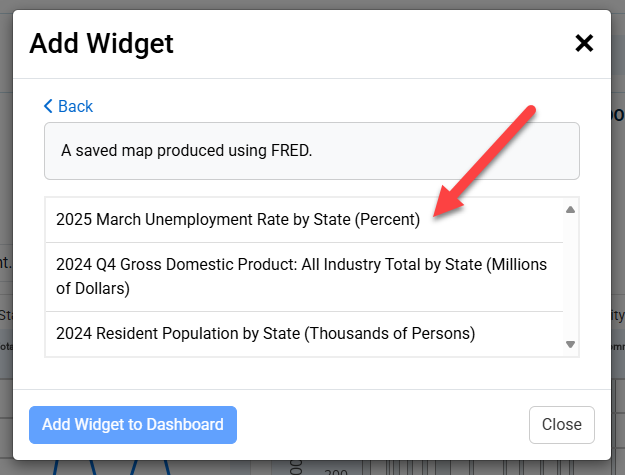The image size is (625, 475).
Task: Click the saved map description box
Action: [x=311, y=151]
